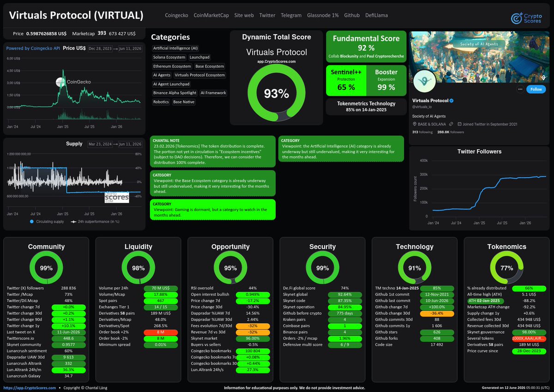Viewport: 554px width, 392px height.
Task: Click the 313 following count
Action: pyautogui.click(x=422, y=132)
